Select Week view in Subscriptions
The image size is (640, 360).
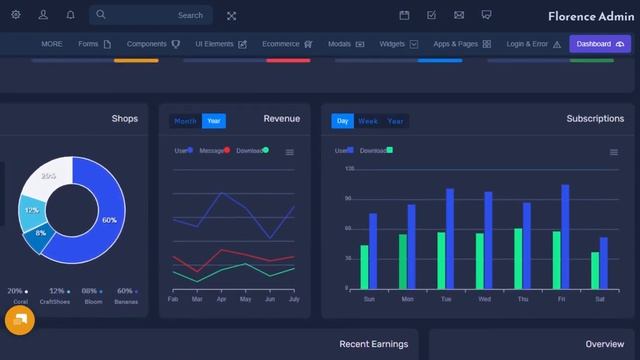tap(368, 121)
